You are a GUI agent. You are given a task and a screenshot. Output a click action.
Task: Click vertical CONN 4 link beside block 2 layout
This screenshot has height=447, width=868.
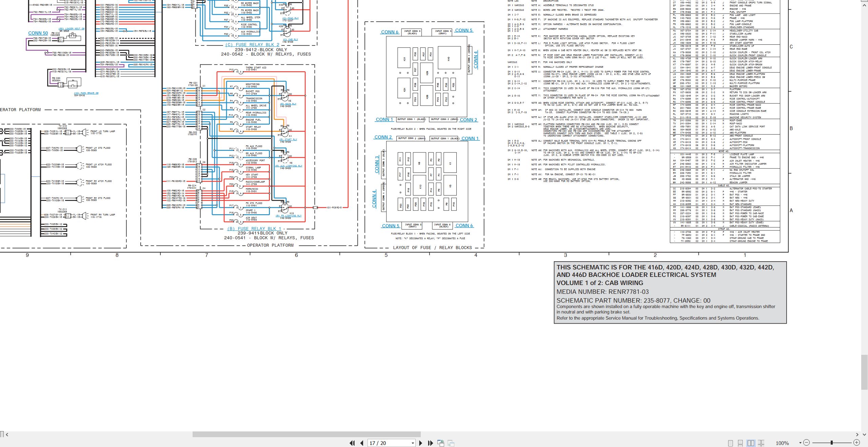pos(475,60)
